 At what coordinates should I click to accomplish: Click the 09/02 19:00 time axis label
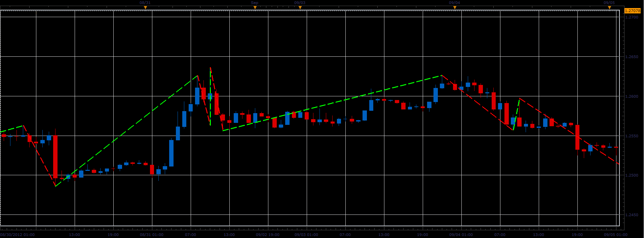[x=268, y=235]
